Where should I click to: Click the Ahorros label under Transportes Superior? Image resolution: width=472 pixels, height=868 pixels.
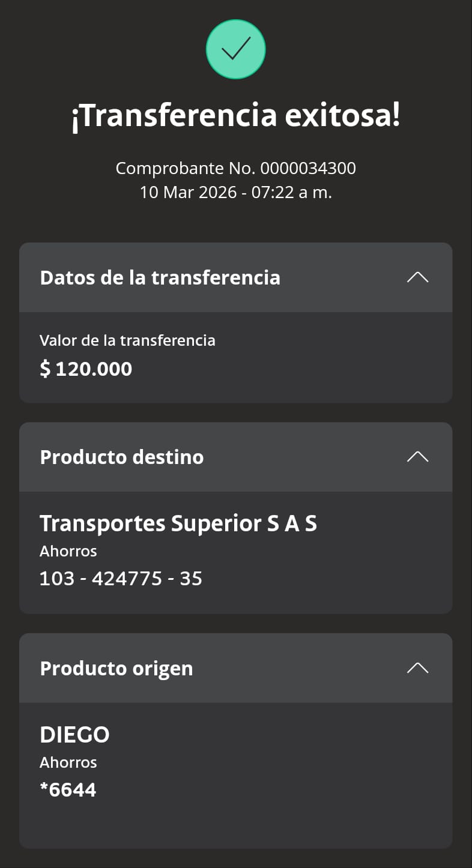pyautogui.click(x=68, y=551)
